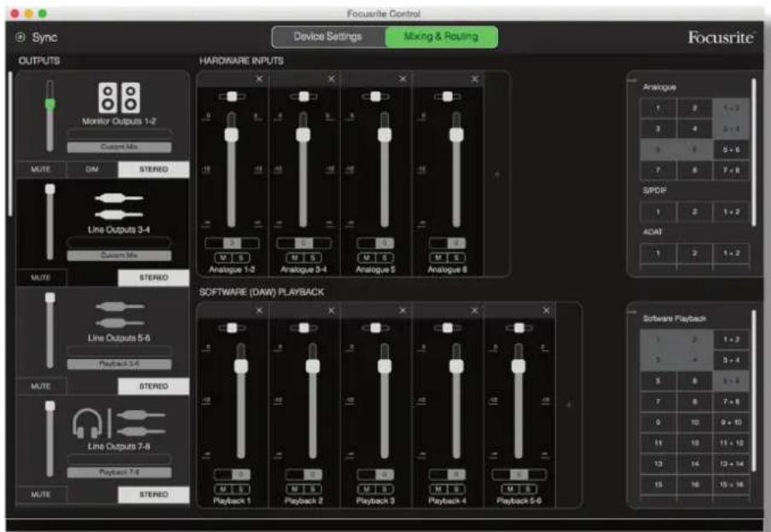Viewport: 771px width, 532px height.
Task: Open Playback 7-8 source dropdown for Line Outputs 7-8
Action: coord(119,472)
